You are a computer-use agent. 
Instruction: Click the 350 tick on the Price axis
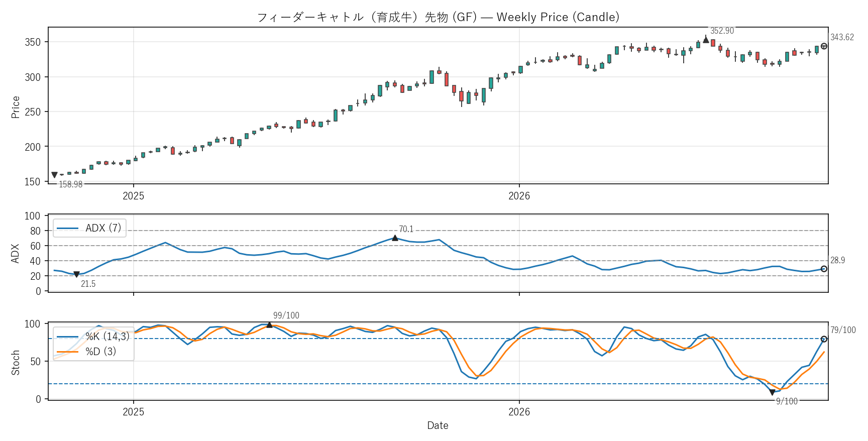[x=33, y=42]
